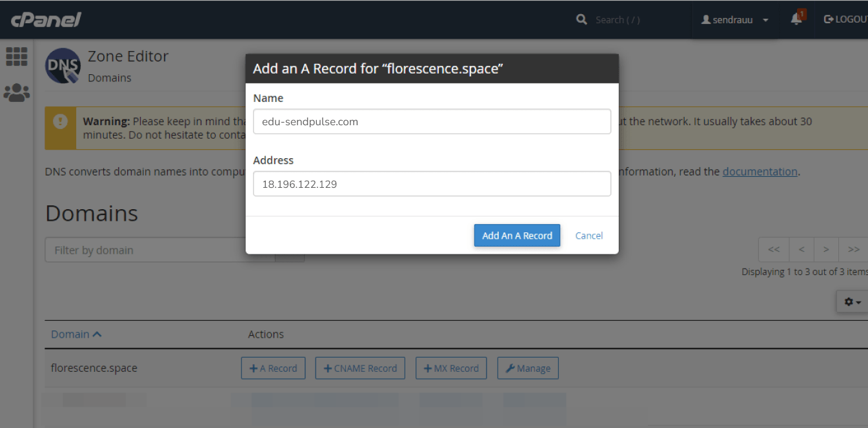Open the apps grid sidebar icon

pyautogui.click(x=17, y=57)
